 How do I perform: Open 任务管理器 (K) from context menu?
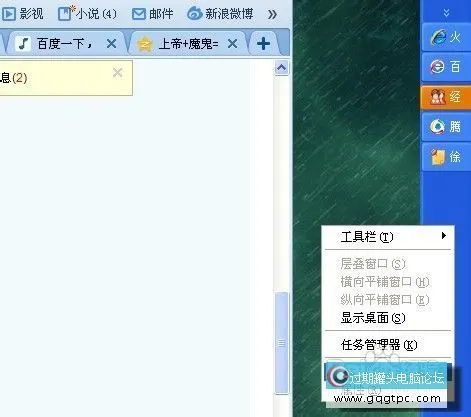[x=388, y=345]
